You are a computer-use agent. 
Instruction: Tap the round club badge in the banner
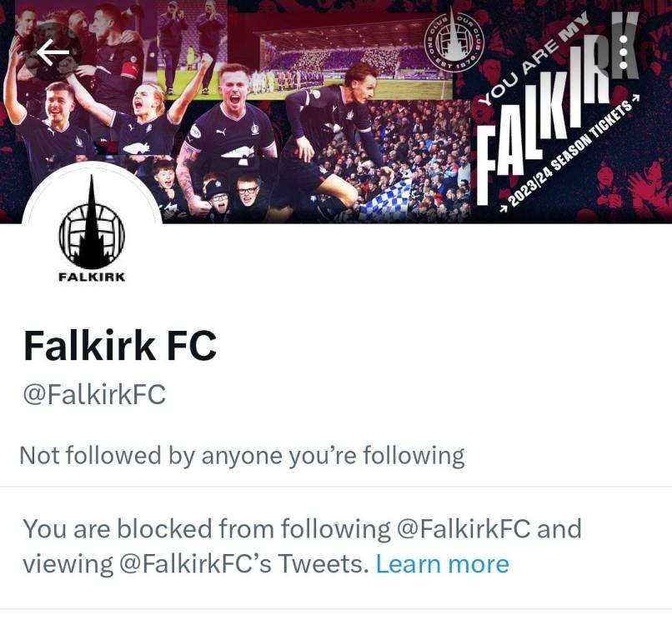454,39
